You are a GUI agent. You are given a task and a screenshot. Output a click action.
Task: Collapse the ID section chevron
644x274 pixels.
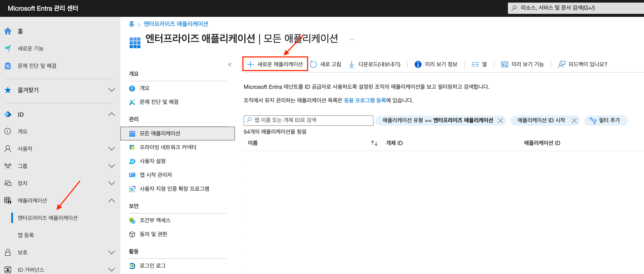[111, 114]
